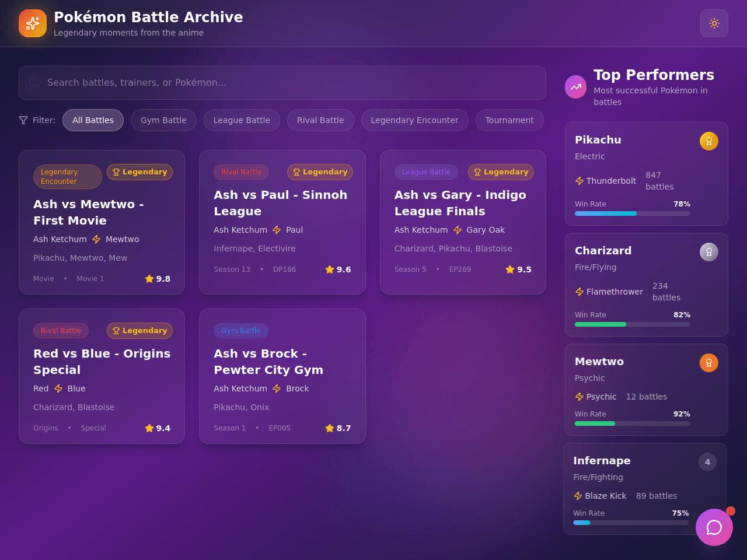The height and width of the screenshot is (560, 747).
Task: Click the Pikachu performer name
Action: click(x=598, y=140)
